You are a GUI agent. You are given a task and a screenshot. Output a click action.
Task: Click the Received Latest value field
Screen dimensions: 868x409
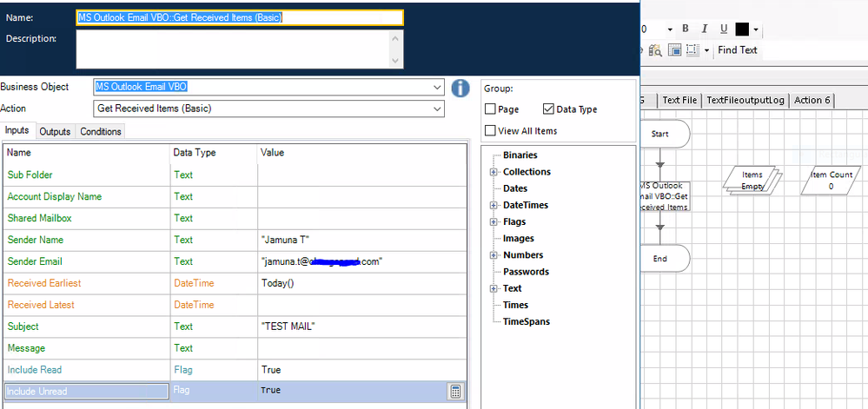pyautogui.click(x=362, y=305)
